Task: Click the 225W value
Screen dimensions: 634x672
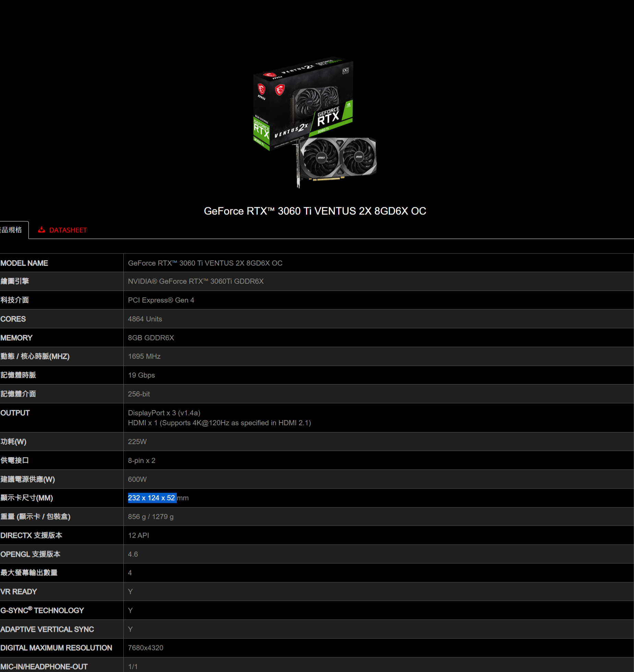Action: (x=137, y=442)
